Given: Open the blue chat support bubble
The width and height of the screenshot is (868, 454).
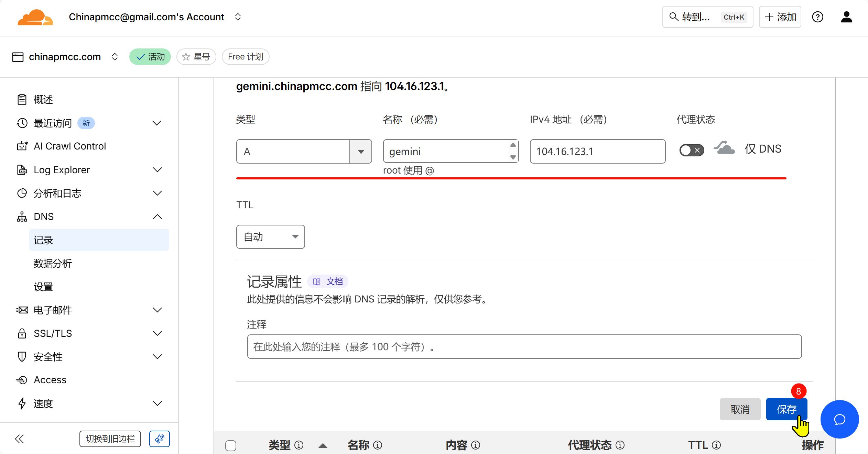Looking at the screenshot, I should pyautogui.click(x=839, y=419).
